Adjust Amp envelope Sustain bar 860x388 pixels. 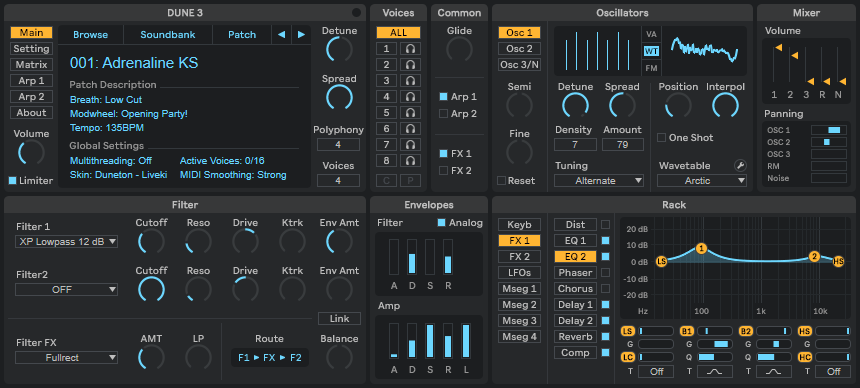click(430, 341)
